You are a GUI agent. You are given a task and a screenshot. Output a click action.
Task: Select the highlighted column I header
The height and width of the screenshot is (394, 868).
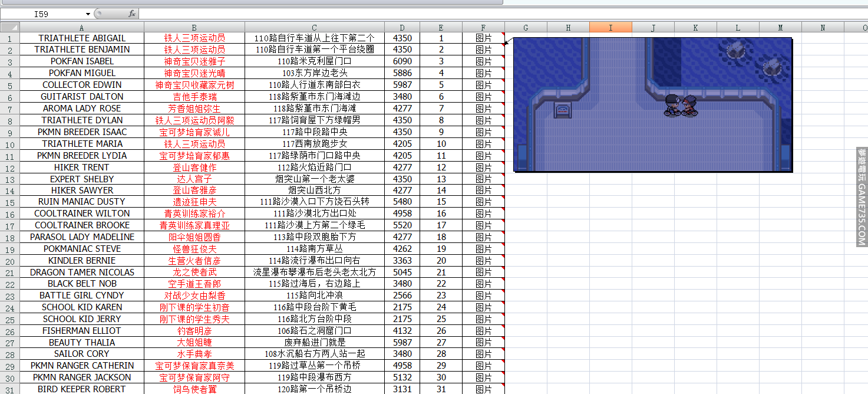(x=610, y=27)
